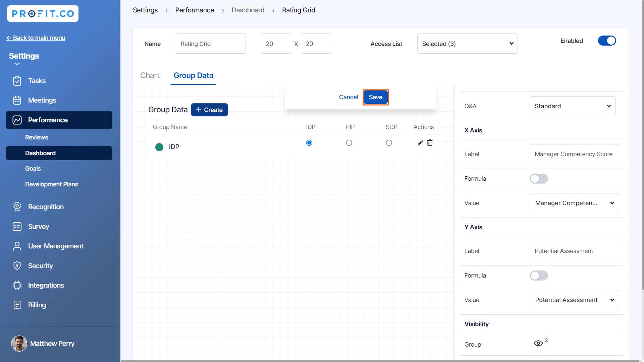Click the Survey checklist icon
The height and width of the screenshot is (362, 644).
click(x=17, y=227)
